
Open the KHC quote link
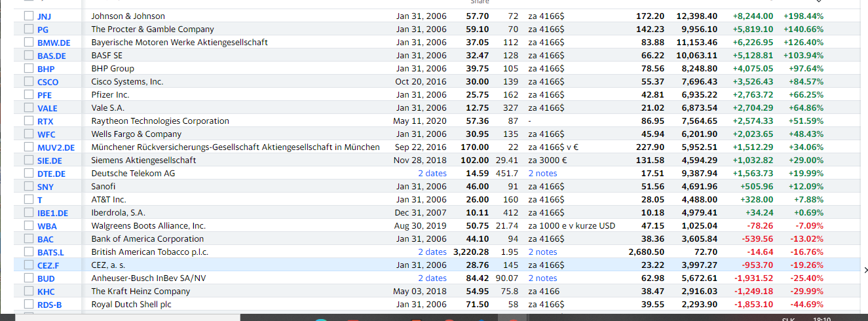click(46, 292)
